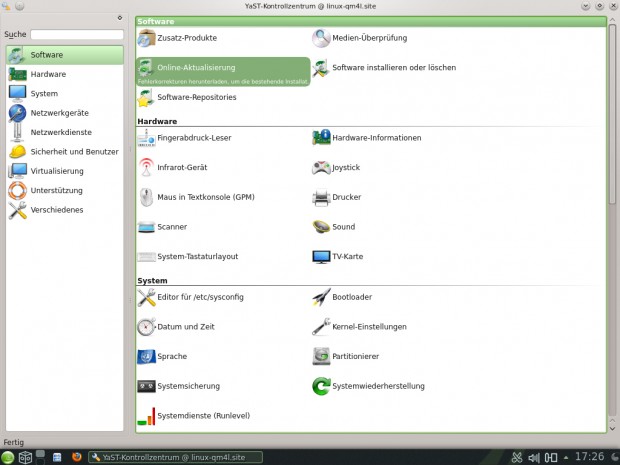
Task: Open the Drucker printer icon
Action: (321, 197)
